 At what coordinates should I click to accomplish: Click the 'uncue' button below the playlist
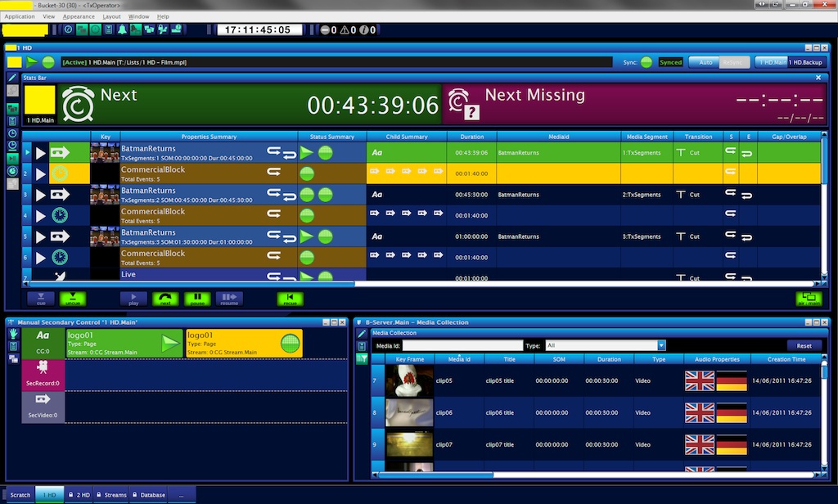click(x=73, y=299)
